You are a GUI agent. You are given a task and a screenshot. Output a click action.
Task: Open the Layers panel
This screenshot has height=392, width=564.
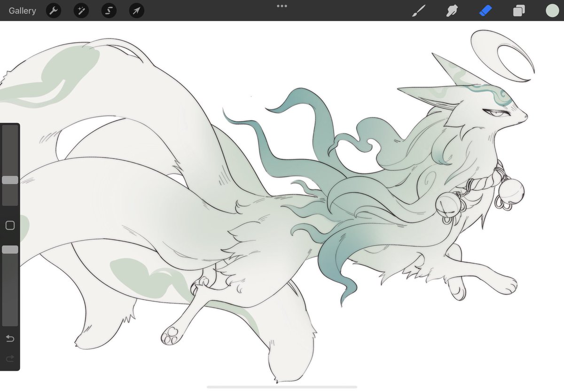pos(519,11)
